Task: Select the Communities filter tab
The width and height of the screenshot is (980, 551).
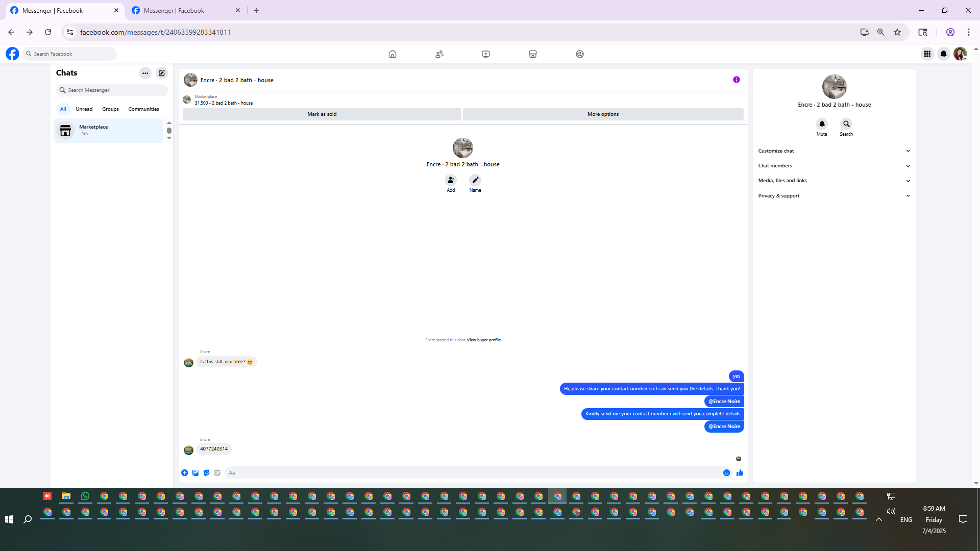Action: coord(143,109)
